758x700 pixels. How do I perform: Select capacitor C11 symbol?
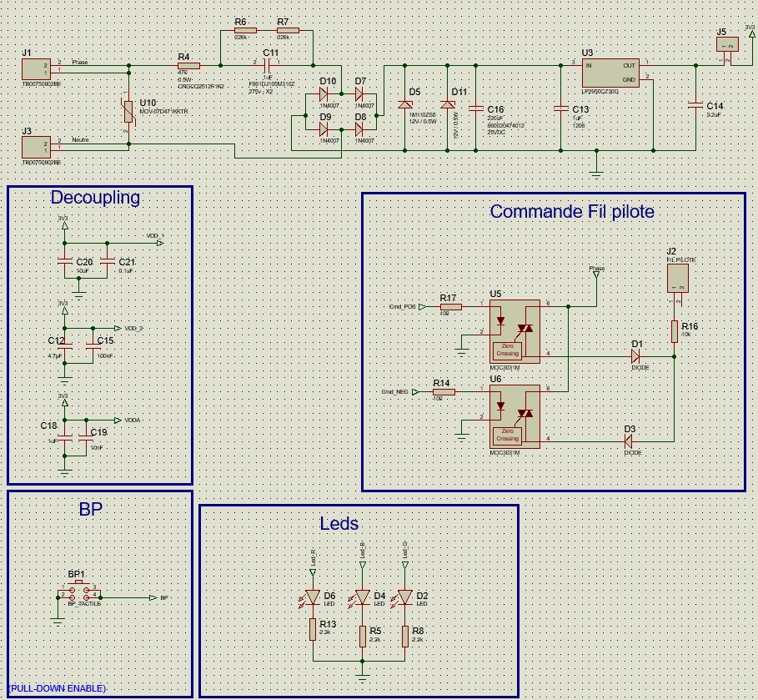[267, 65]
